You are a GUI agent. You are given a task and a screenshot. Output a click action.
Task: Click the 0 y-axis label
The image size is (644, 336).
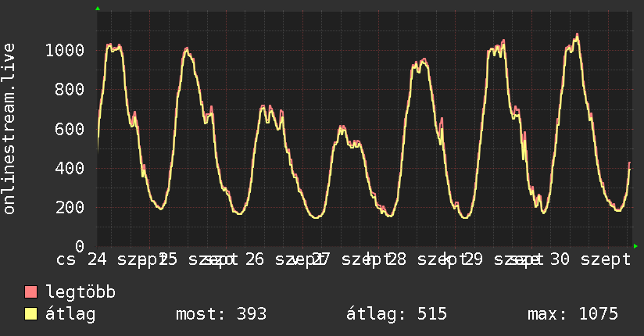(x=80, y=246)
